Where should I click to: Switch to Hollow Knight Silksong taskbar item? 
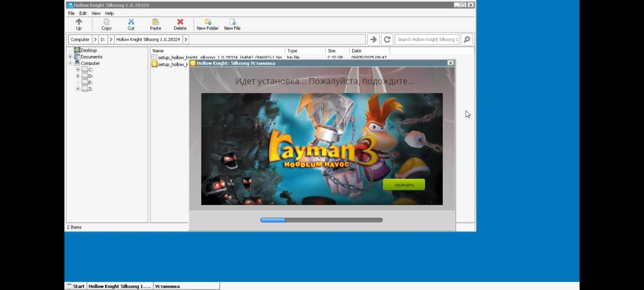(x=119, y=286)
